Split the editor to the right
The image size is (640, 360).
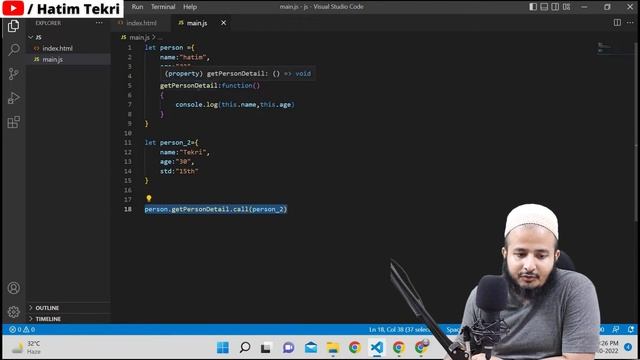(617, 23)
